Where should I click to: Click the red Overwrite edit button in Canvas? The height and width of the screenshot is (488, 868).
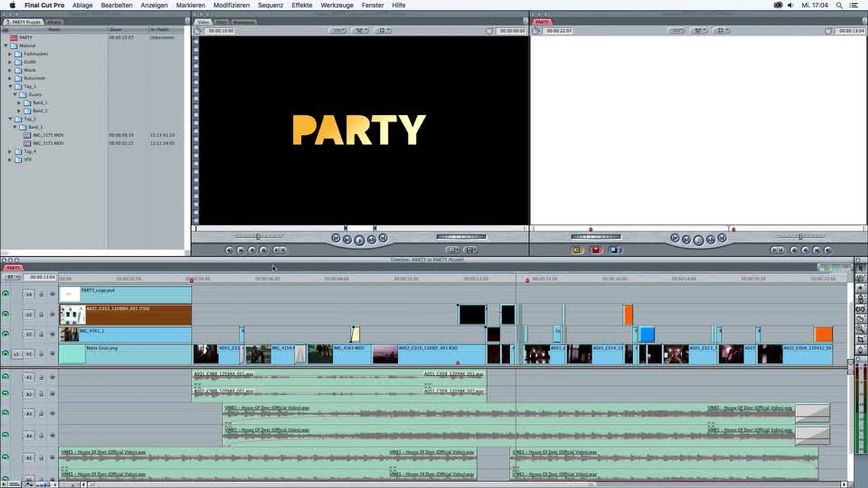[x=595, y=250]
